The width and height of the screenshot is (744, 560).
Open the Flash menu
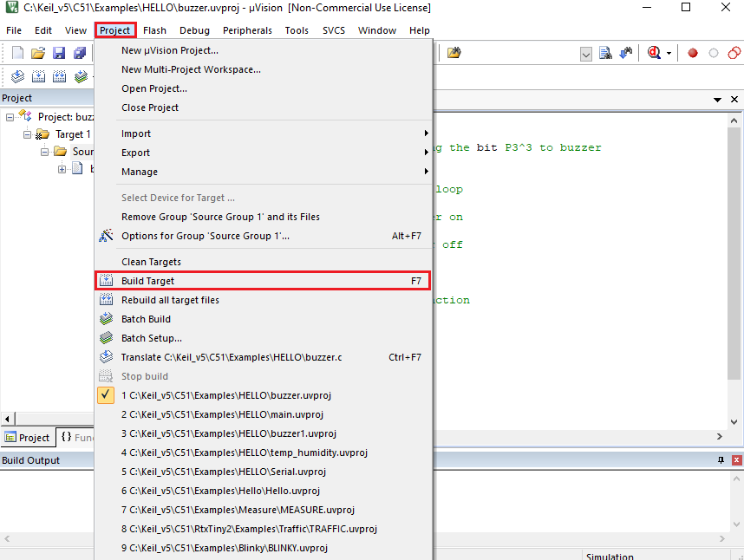click(x=154, y=30)
